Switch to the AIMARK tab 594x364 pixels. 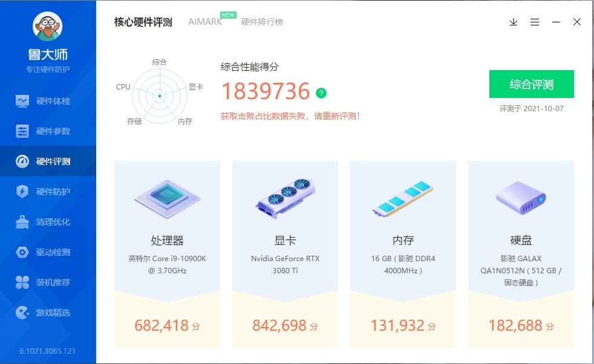click(x=206, y=21)
